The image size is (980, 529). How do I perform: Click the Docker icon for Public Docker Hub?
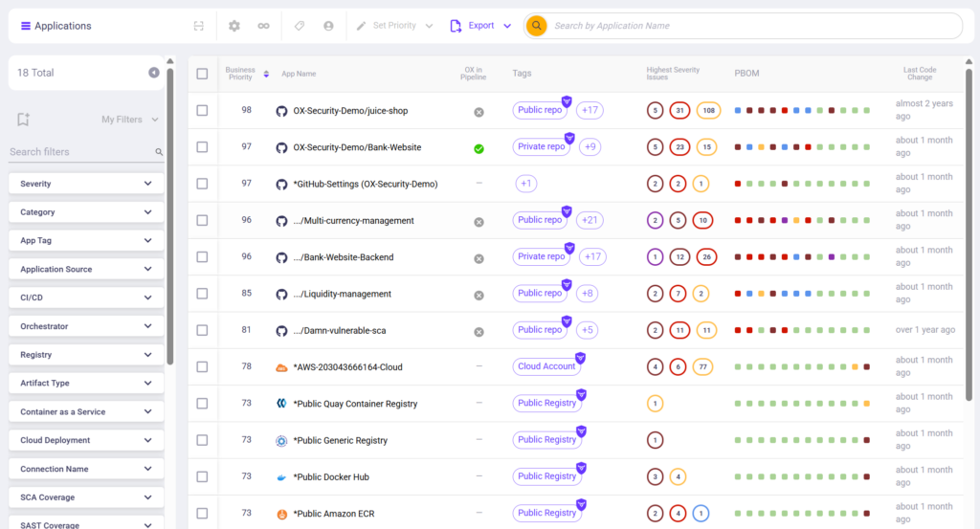pos(282,477)
